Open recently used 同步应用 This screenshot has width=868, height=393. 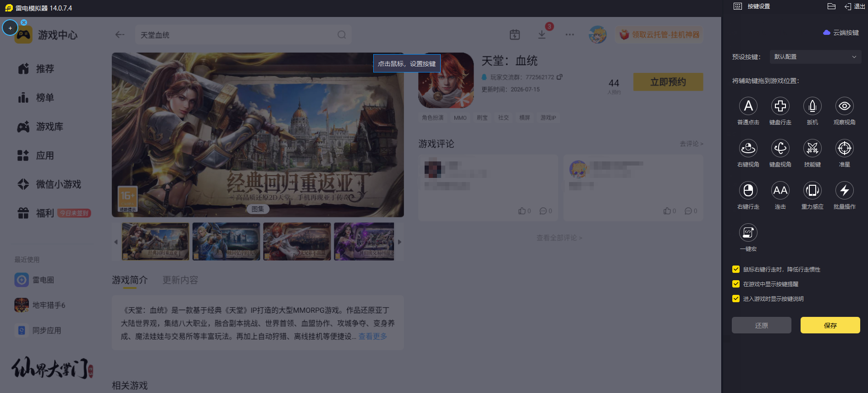pyautogui.click(x=38, y=330)
